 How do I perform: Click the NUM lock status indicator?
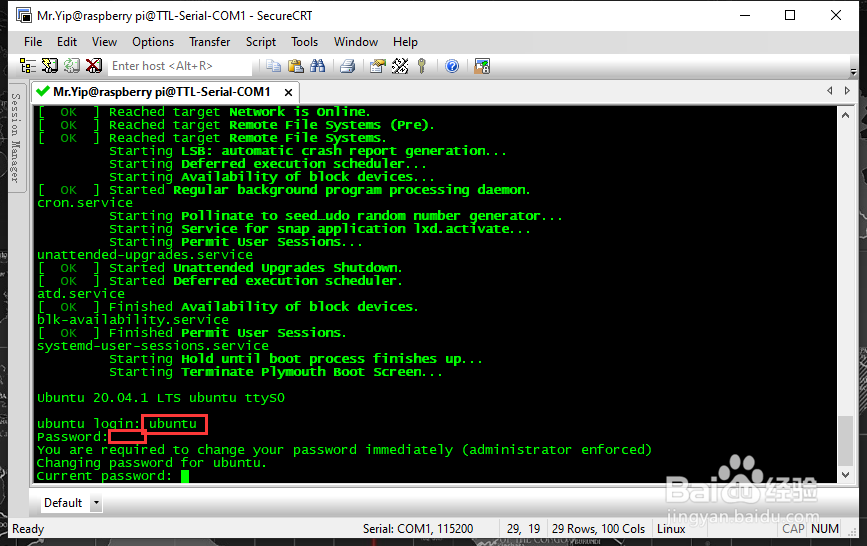pyautogui.click(x=824, y=529)
